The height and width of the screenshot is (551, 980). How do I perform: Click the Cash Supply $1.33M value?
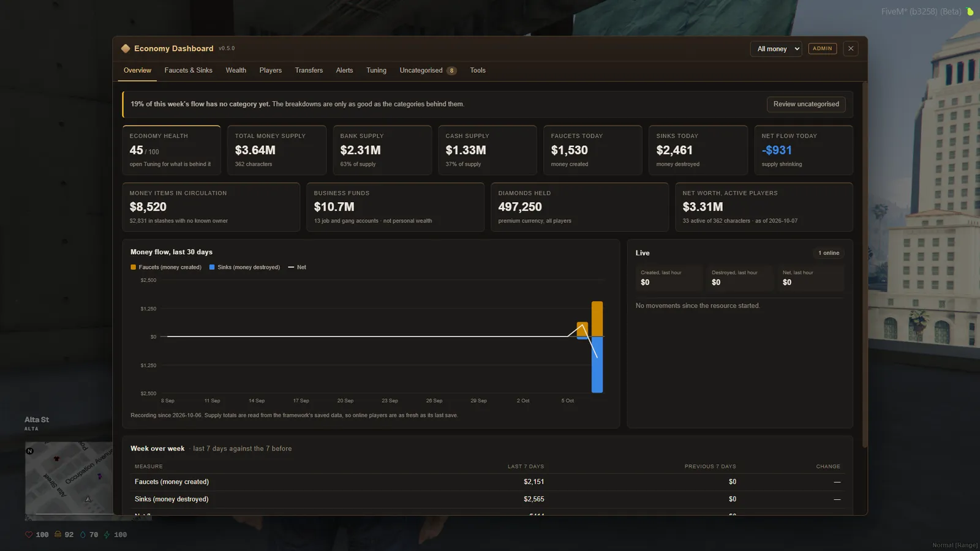pyautogui.click(x=466, y=150)
